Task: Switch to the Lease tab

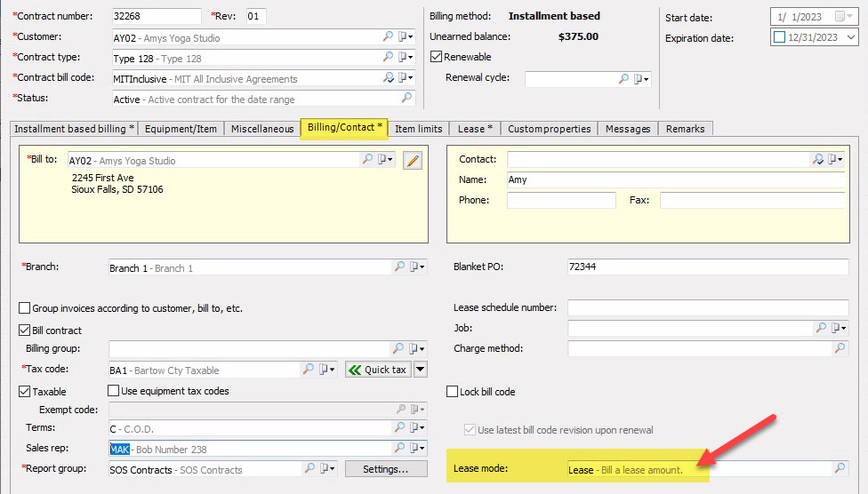Action: pos(475,129)
